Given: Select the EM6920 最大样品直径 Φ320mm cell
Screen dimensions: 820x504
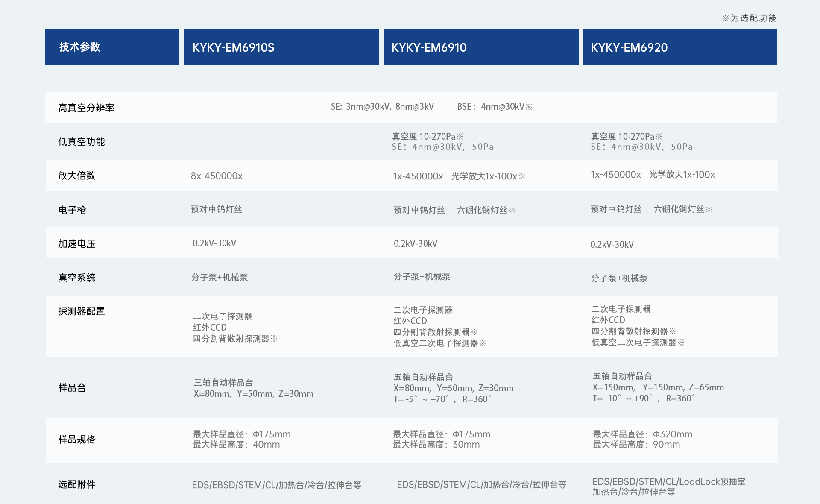Looking at the screenshot, I should 642,434.
